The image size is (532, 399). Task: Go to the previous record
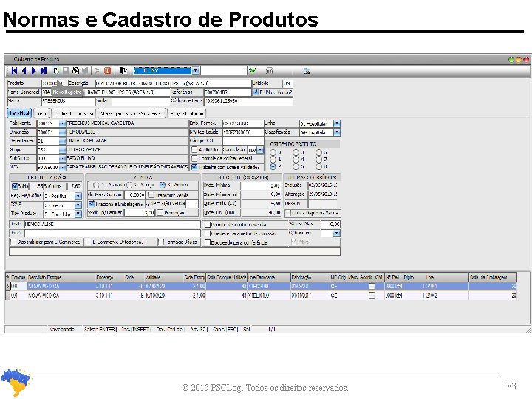point(24,71)
